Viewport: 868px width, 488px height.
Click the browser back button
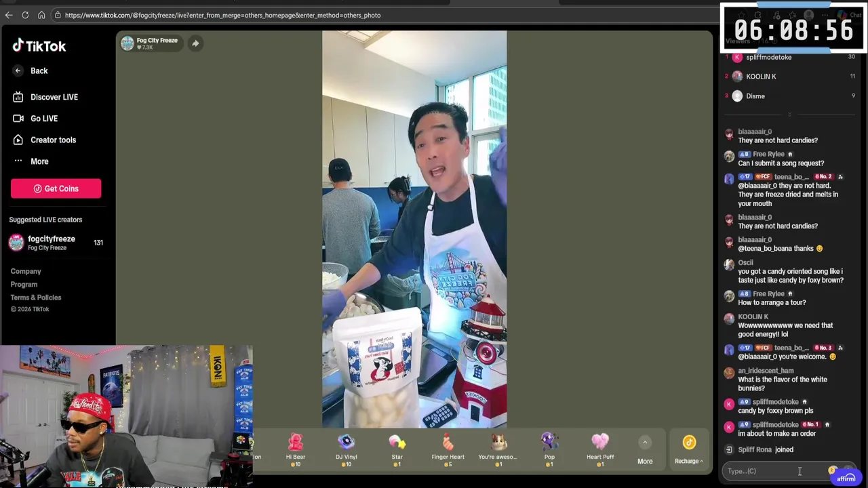(x=9, y=15)
